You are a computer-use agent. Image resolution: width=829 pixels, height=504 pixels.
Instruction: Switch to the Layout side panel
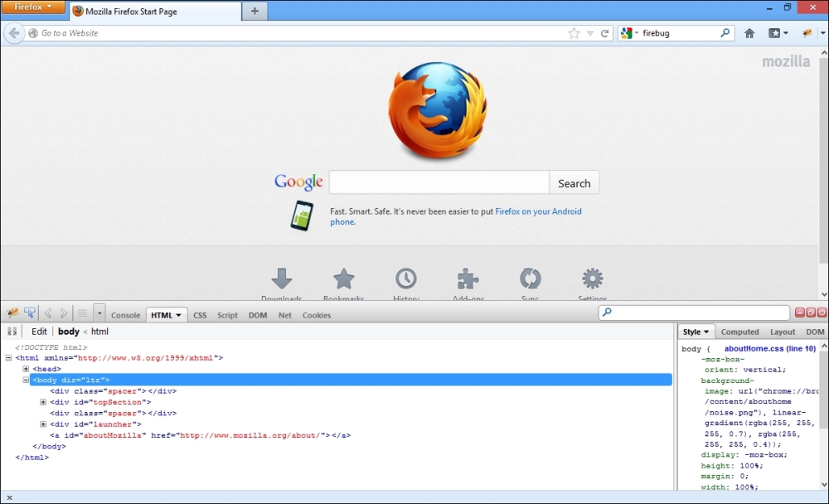click(783, 332)
